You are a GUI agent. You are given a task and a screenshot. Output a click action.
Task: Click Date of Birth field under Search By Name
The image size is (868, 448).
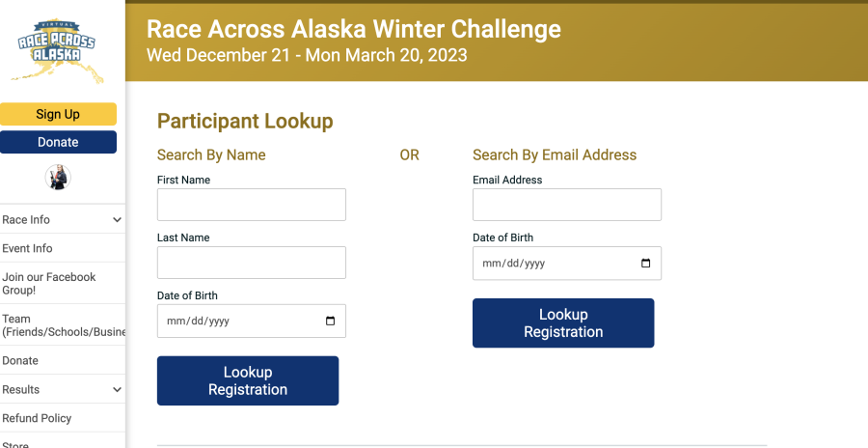click(x=252, y=321)
